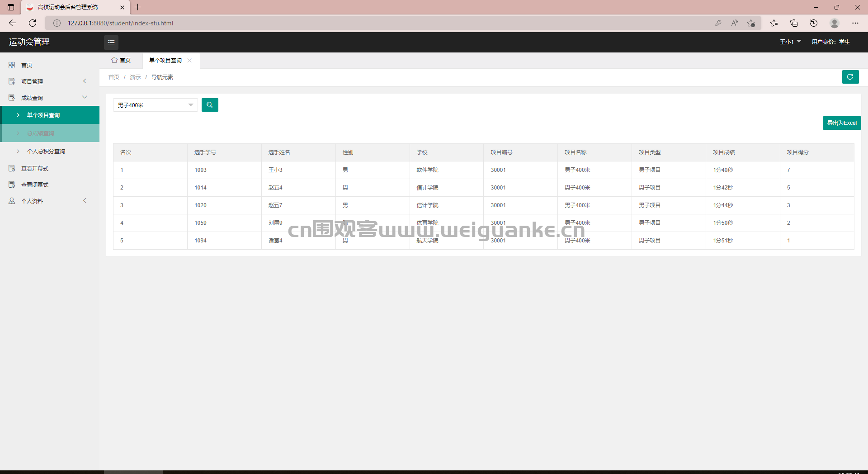Click the sidebar collapse hamburger icon
The image size is (868, 474).
tap(111, 42)
